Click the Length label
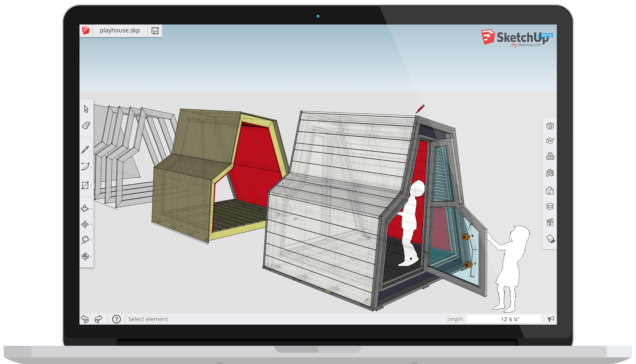 click(455, 319)
